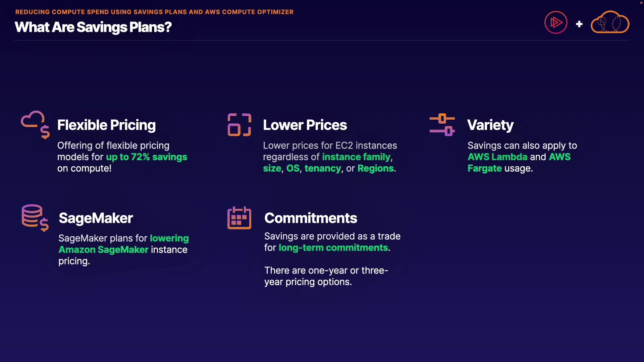Click the SageMaker database dollar icon
Image resolution: width=644 pixels, height=362 pixels.
pyautogui.click(x=35, y=218)
